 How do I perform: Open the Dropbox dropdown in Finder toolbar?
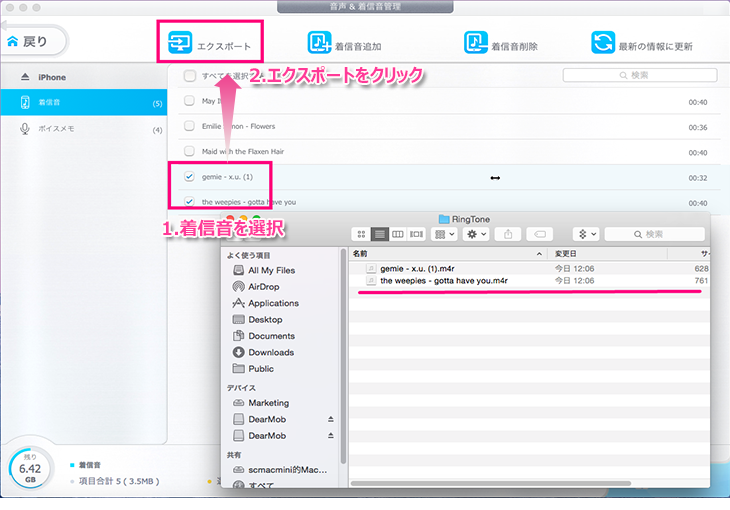[584, 234]
